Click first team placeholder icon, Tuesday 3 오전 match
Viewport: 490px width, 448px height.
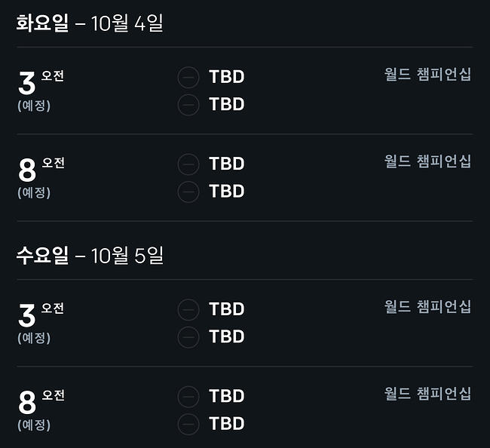(x=188, y=77)
